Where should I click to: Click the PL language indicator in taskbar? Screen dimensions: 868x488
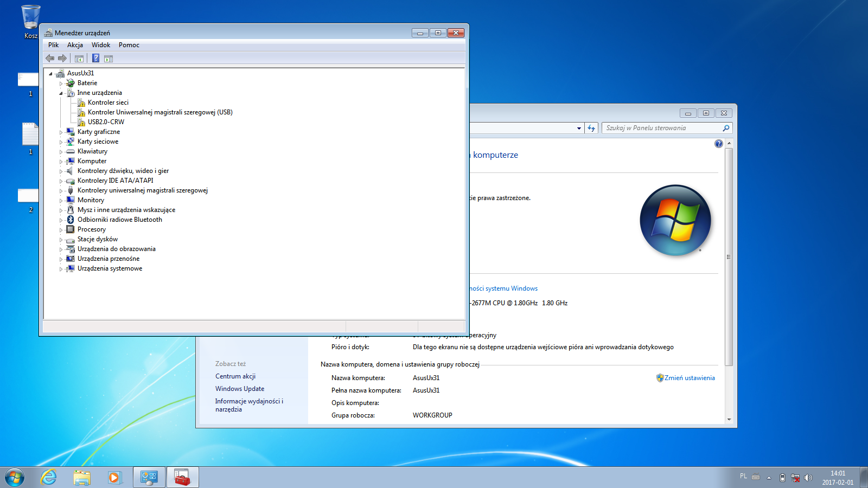743,476
